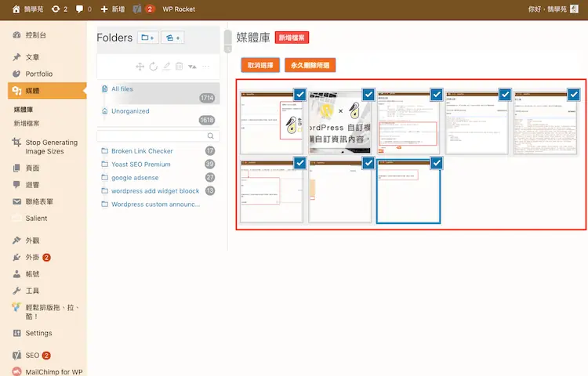The image size is (588, 376).
Task: Open google adsense folder
Action: (135, 178)
